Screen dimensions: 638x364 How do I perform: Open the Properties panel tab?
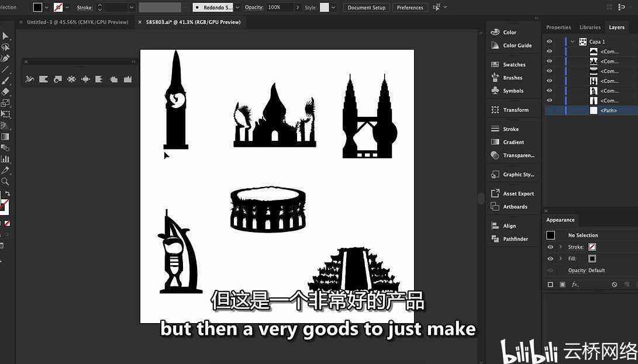coord(558,27)
